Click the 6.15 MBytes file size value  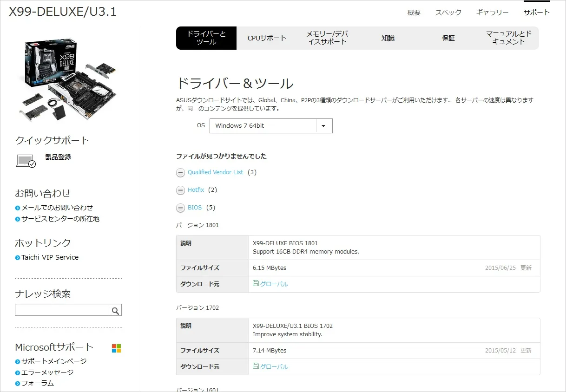click(270, 268)
